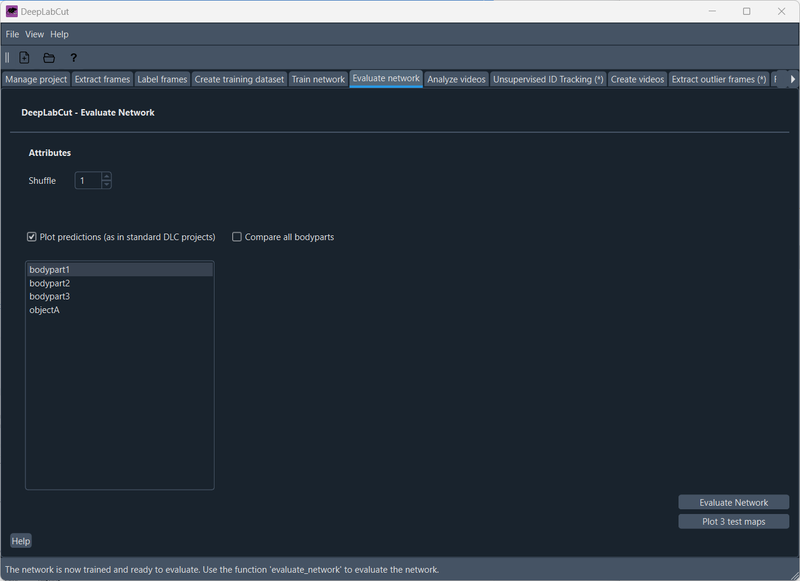Go to the Analyze videos tab
Image resolution: width=800 pixels, height=581 pixels.
[456, 79]
